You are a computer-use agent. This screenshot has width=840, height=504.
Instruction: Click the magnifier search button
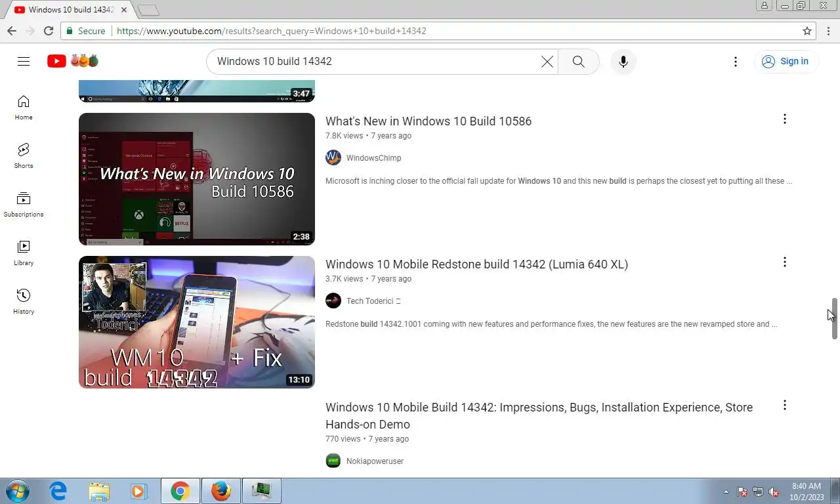[x=578, y=61]
